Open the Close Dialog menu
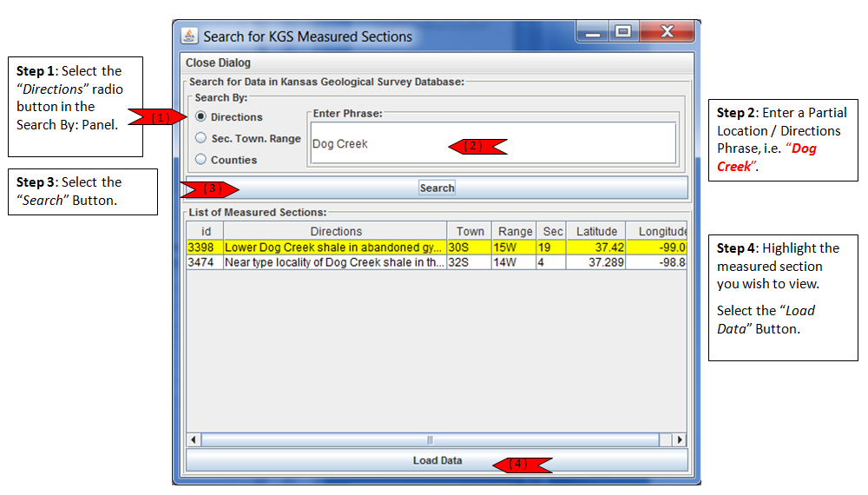This screenshot has height=495, width=868. [218, 63]
